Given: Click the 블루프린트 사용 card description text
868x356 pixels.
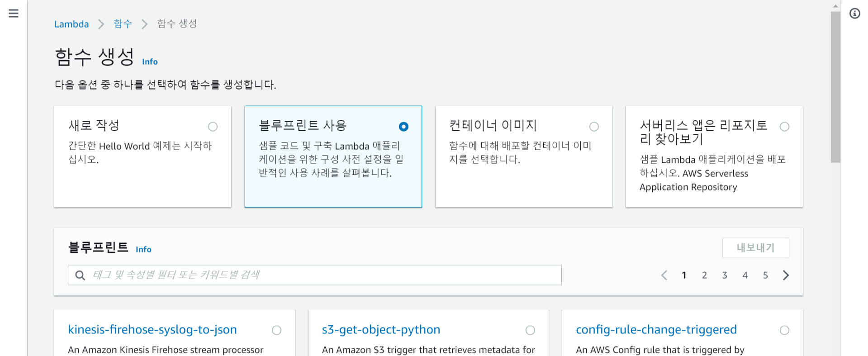Looking at the screenshot, I should pyautogui.click(x=331, y=159).
